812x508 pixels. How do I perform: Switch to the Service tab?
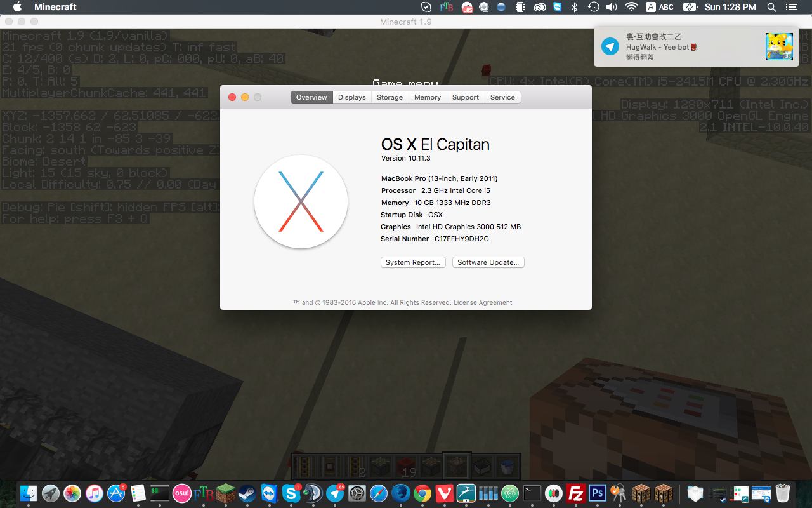502,97
